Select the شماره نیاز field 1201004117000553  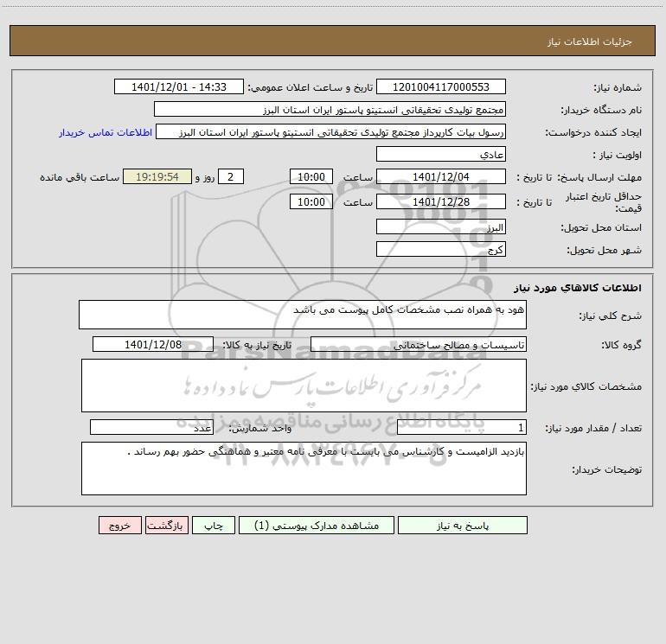(x=441, y=86)
